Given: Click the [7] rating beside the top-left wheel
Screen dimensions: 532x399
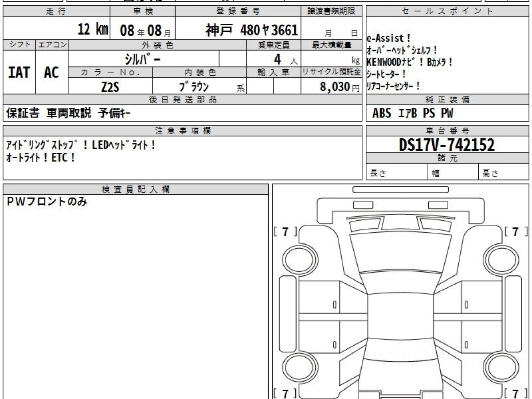Looking at the screenshot, I should [x=285, y=231].
